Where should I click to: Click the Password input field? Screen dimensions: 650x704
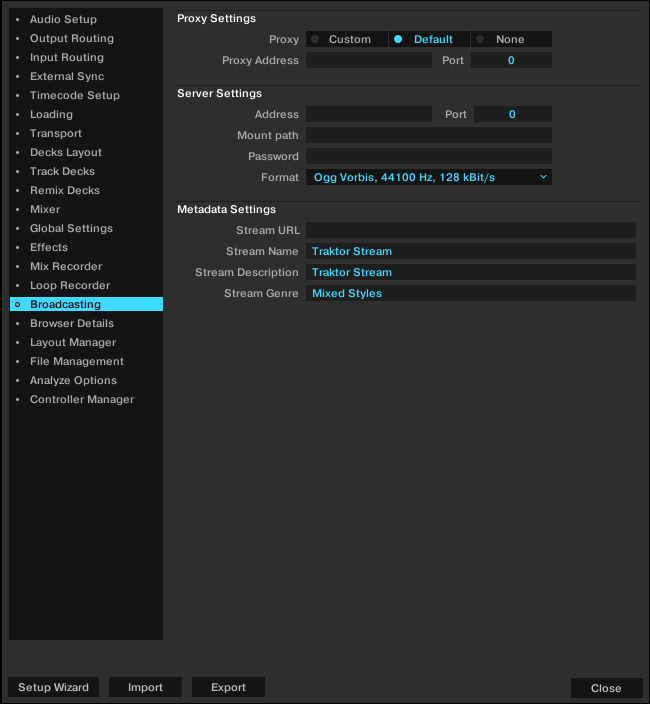pos(429,156)
